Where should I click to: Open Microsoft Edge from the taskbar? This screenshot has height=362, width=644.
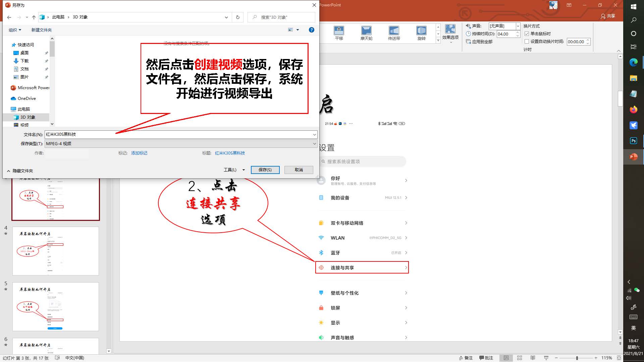tap(633, 62)
